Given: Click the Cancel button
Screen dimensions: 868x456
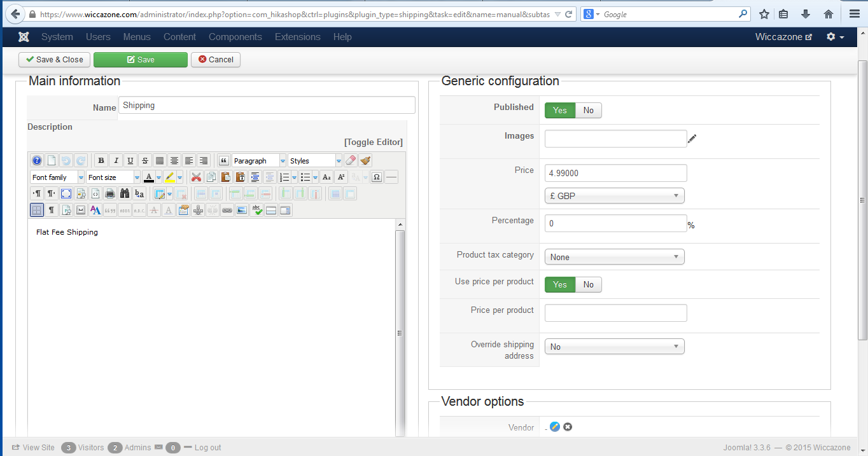Looking at the screenshot, I should click(x=216, y=60).
